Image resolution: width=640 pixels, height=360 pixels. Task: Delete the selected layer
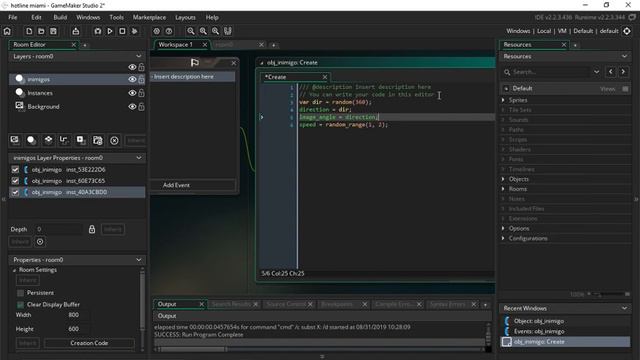point(114,140)
